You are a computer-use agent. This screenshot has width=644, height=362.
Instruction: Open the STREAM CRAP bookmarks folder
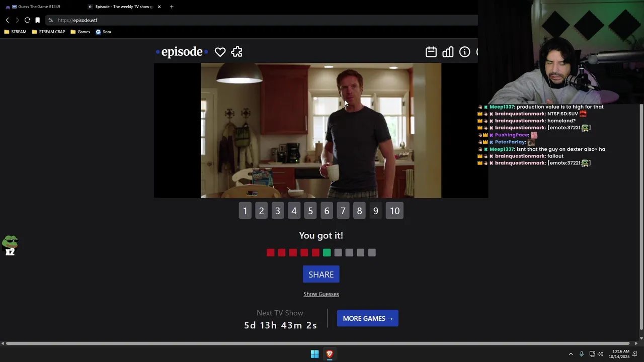click(x=48, y=32)
